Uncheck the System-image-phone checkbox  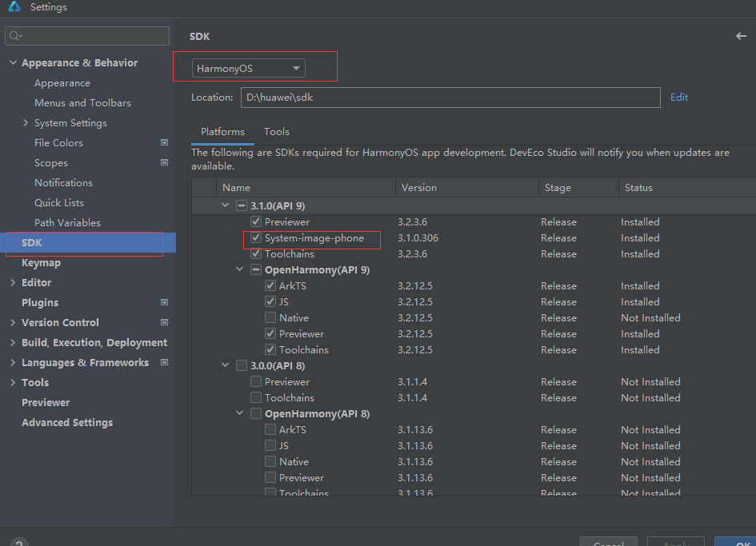[256, 238]
